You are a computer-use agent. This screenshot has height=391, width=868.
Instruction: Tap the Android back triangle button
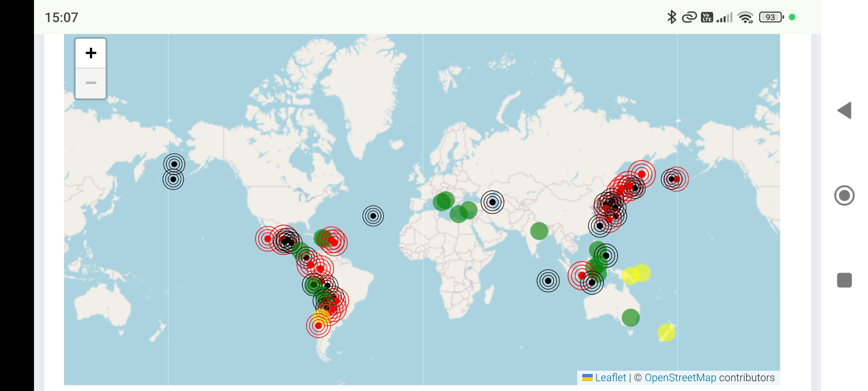pyautogui.click(x=844, y=110)
